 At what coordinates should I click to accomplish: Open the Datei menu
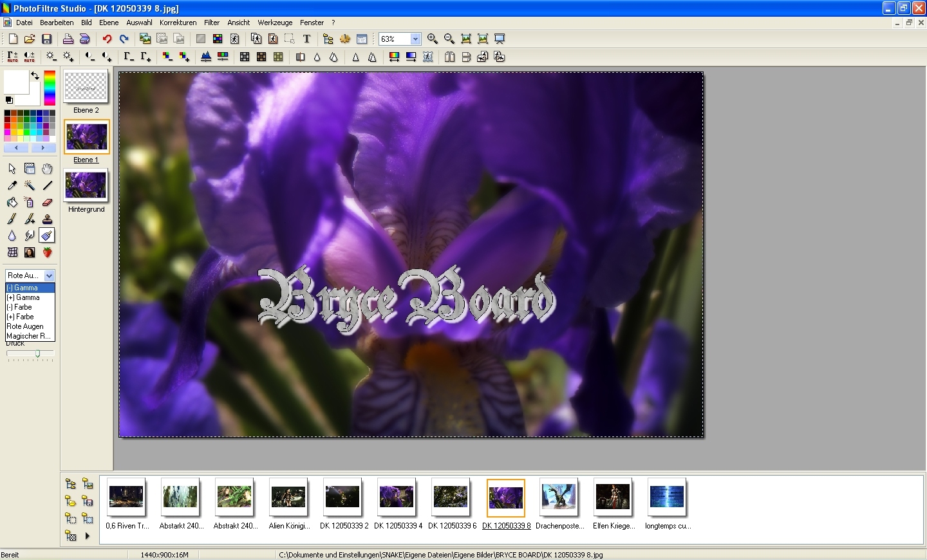click(24, 23)
